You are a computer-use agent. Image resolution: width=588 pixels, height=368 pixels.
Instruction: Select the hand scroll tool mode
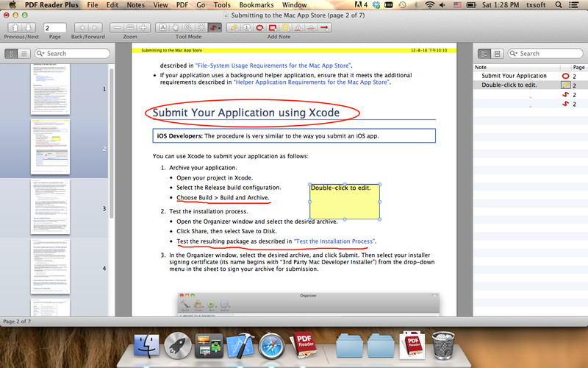tap(175, 27)
